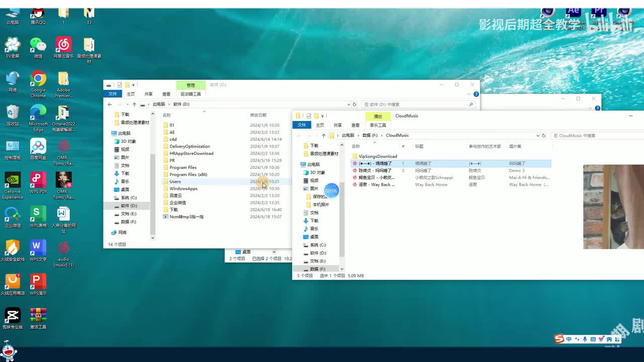
Task: Select 系统 (C:) in 软件 (D:) navigation pane
Action: 128,198
